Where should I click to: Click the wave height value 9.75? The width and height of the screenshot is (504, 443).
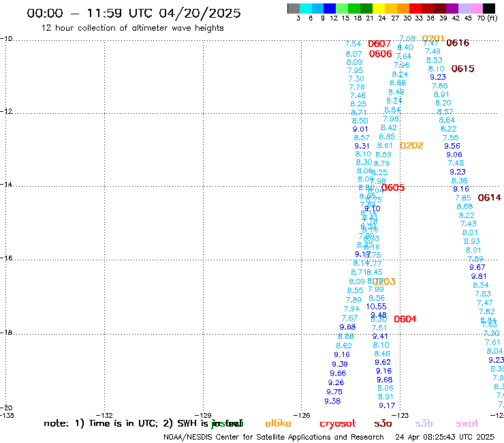point(334,392)
